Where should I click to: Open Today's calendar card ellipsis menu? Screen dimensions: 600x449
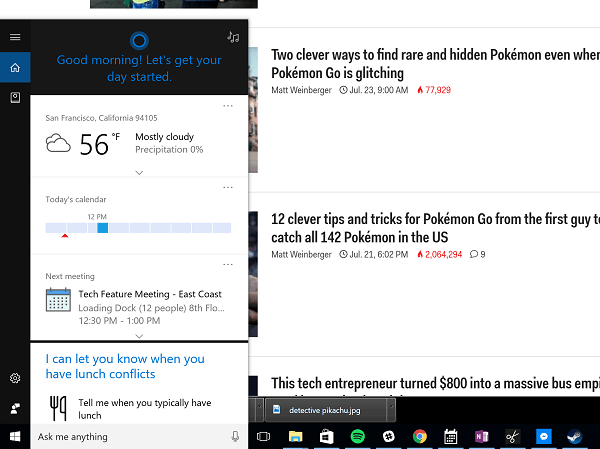228,188
